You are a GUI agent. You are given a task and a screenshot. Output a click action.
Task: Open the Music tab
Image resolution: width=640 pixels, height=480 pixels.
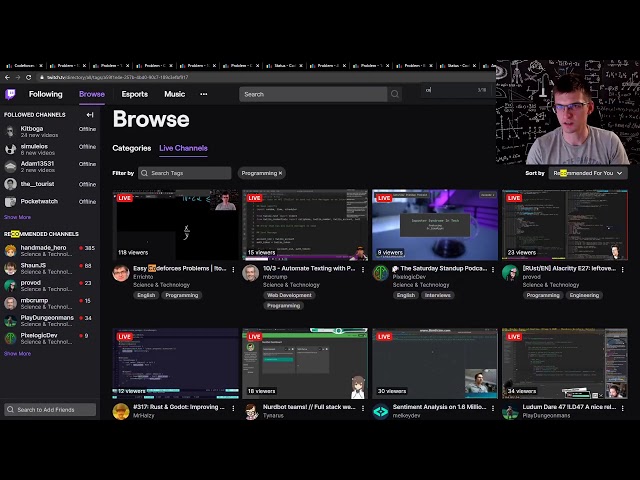(x=175, y=94)
